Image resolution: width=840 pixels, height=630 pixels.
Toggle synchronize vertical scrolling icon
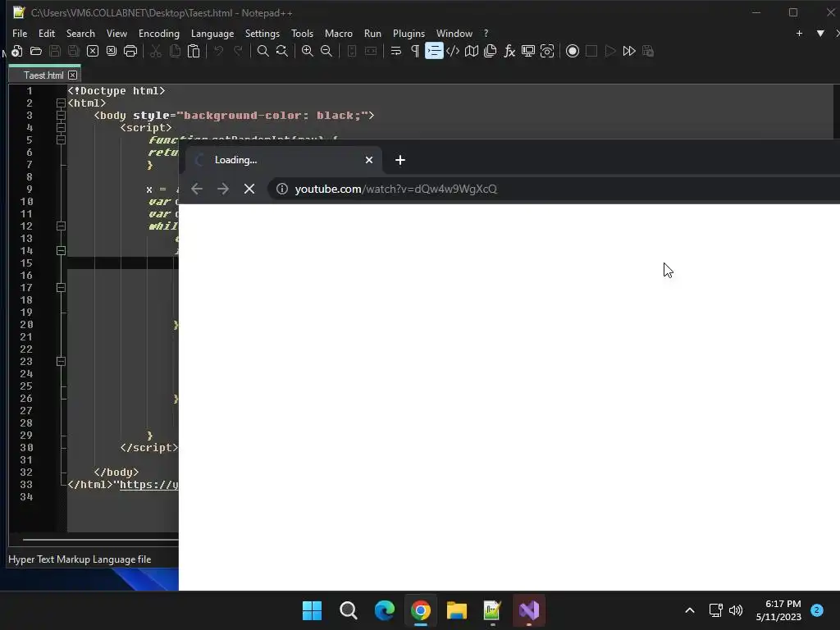coord(352,51)
